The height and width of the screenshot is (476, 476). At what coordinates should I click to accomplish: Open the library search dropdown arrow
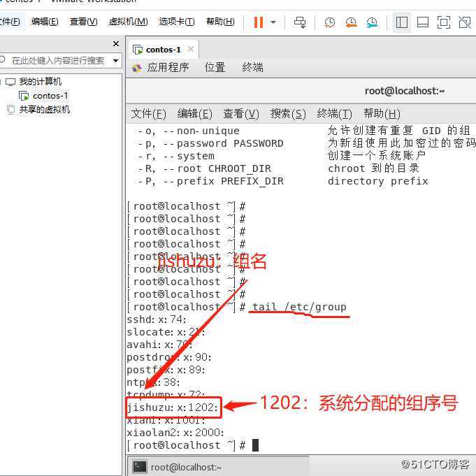point(115,60)
